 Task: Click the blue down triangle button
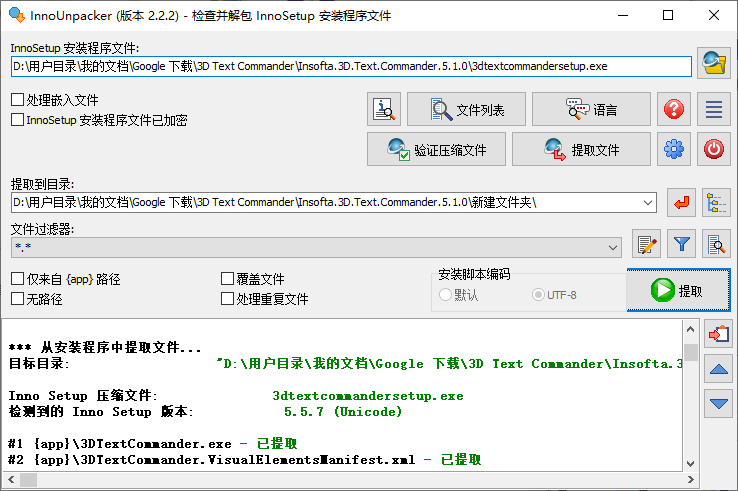(x=718, y=403)
